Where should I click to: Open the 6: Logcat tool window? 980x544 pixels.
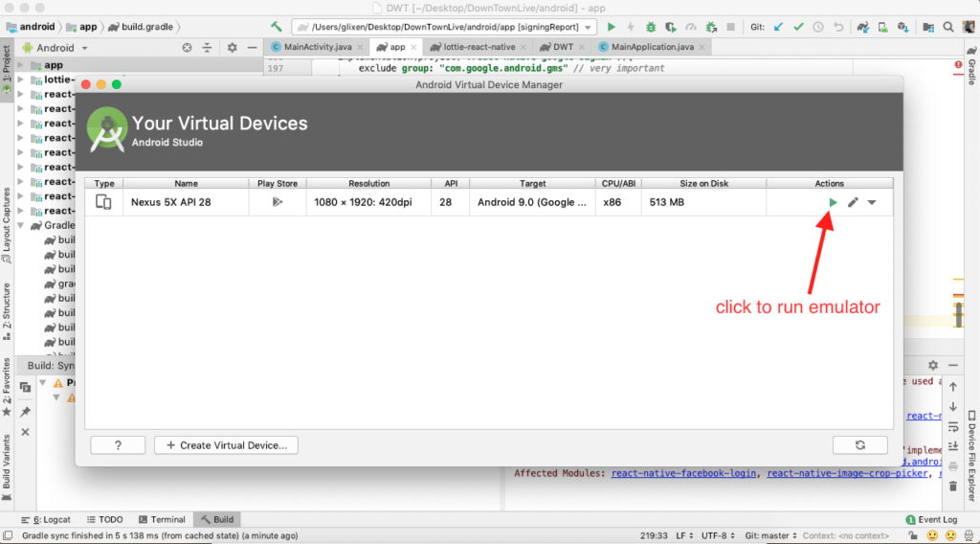point(46,520)
